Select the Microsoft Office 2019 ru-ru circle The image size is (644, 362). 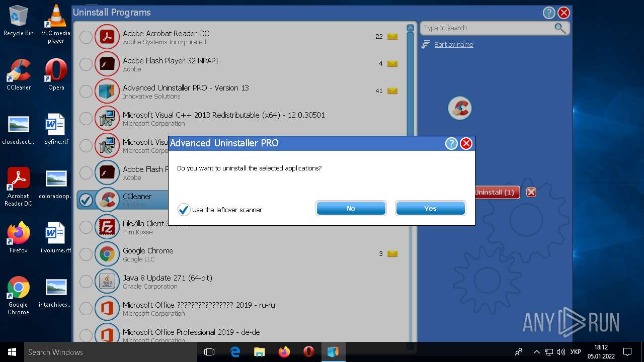tap(86, 309)
